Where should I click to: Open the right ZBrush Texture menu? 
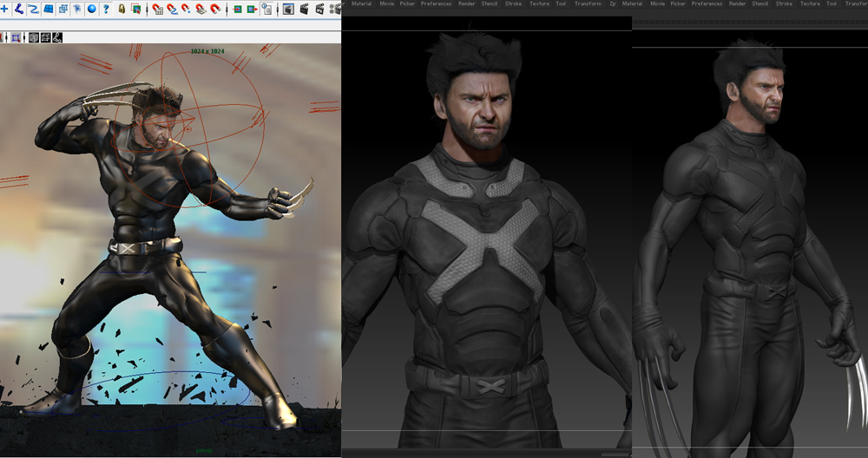point(810,3)
